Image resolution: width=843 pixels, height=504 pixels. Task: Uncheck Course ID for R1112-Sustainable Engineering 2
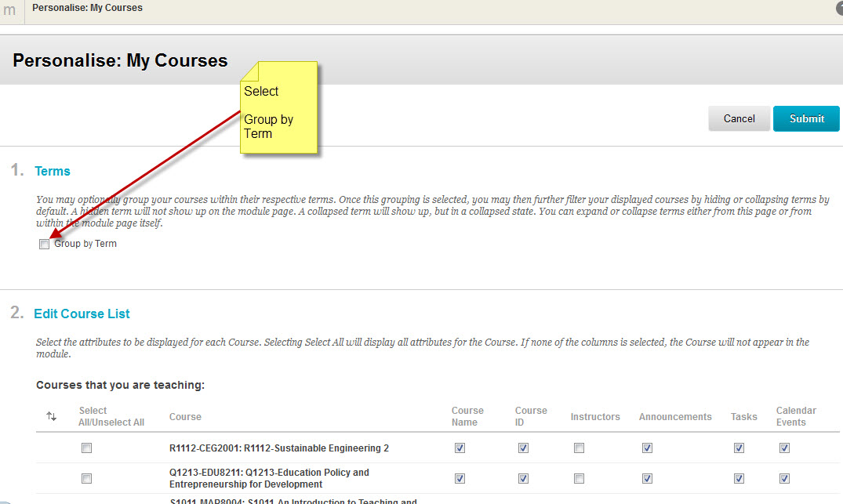[x=523, y=448]
